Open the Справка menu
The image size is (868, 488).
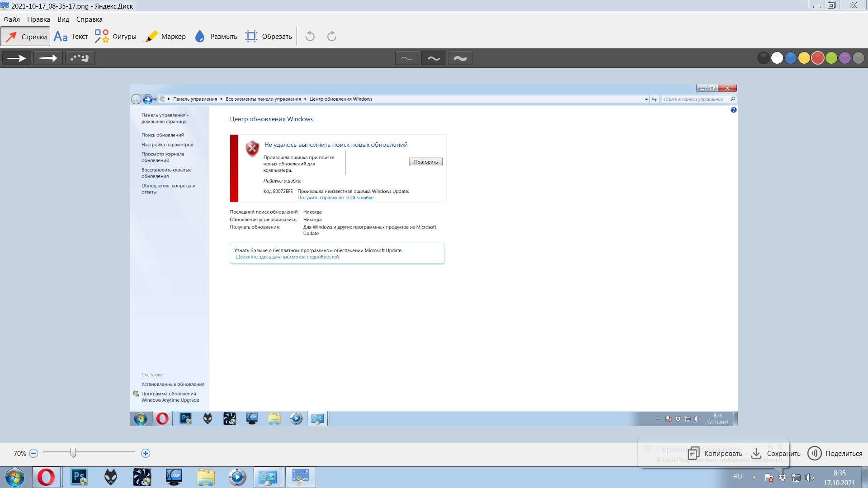[90, 19]
